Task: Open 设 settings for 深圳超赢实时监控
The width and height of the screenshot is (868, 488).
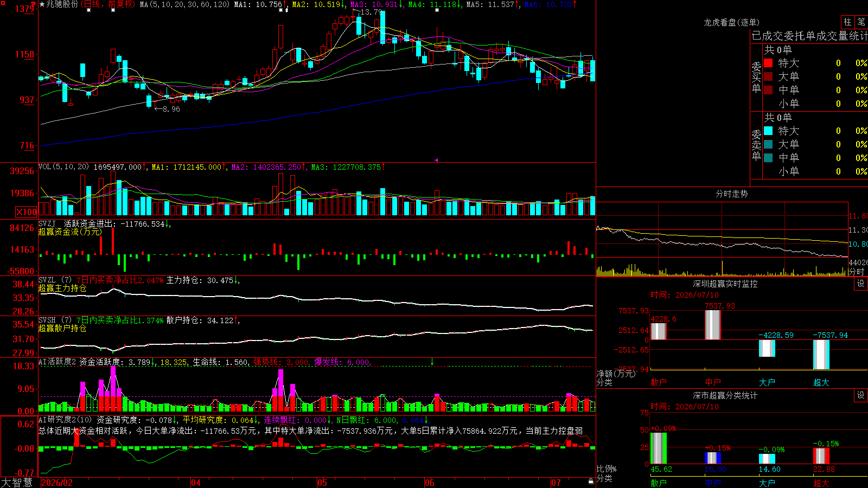Action: pos(861,284)
